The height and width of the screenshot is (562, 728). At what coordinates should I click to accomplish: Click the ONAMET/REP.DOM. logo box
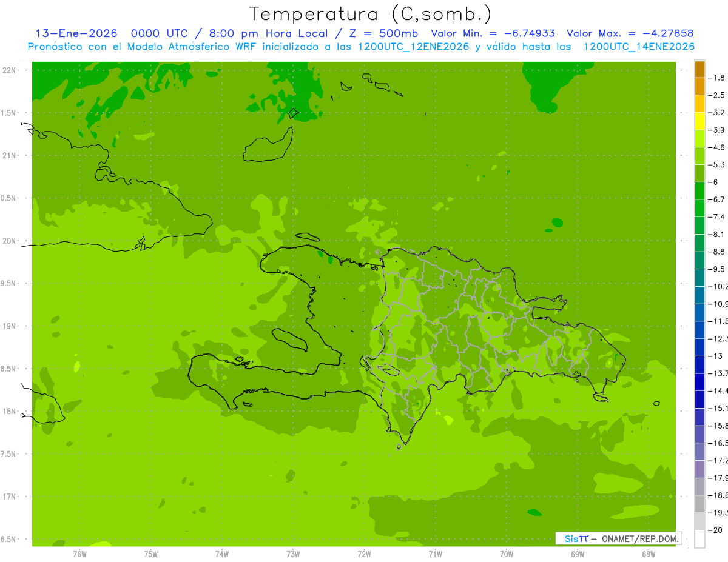coord(619,538)
